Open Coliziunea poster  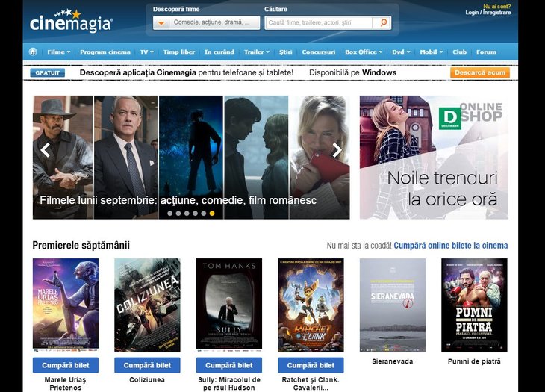[x=147, y=305]
